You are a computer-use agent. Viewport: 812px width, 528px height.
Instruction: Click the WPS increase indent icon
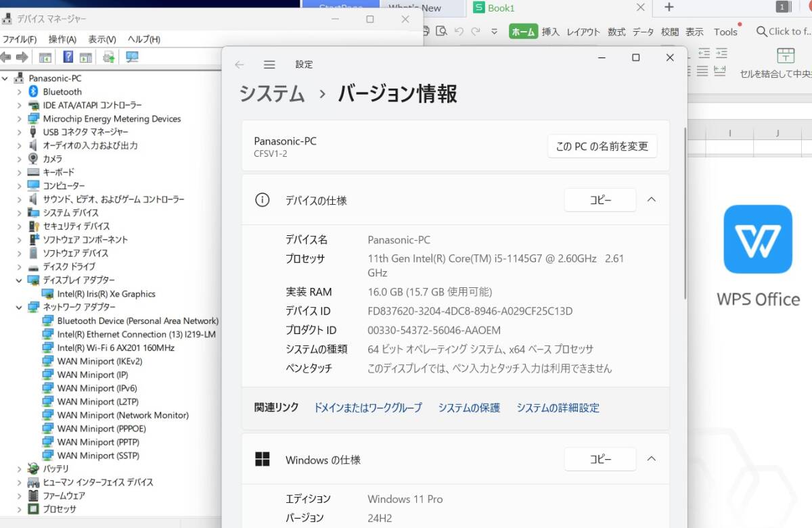(721, 52)
